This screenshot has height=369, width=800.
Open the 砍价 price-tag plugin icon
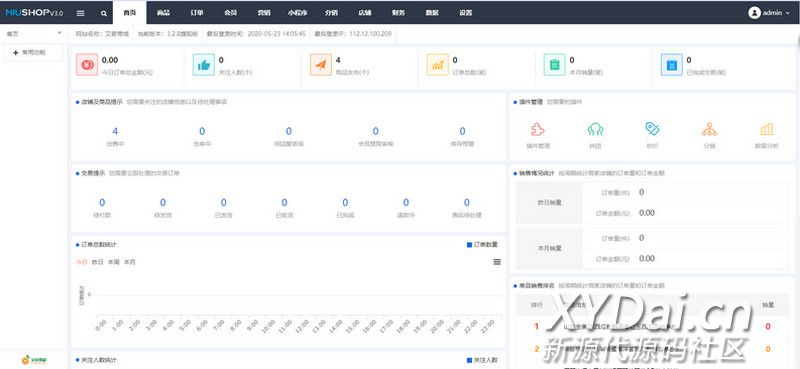coord(652,129)
